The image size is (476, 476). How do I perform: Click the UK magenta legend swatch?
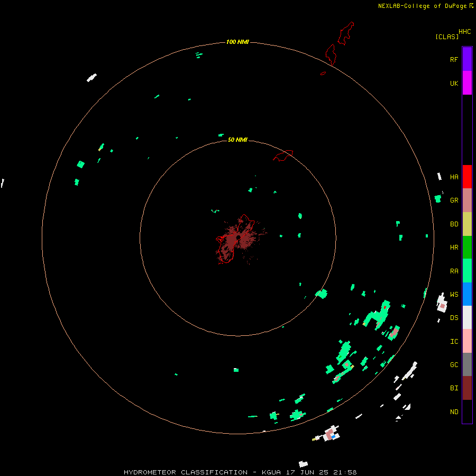pyautogui.click(x=467, y=83)
